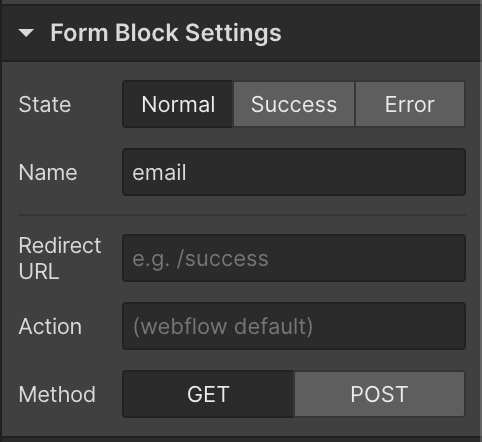This screenshot has height=442, width=482.
Task: Focus the Action field showing webflow default
Action: [294, 326]
